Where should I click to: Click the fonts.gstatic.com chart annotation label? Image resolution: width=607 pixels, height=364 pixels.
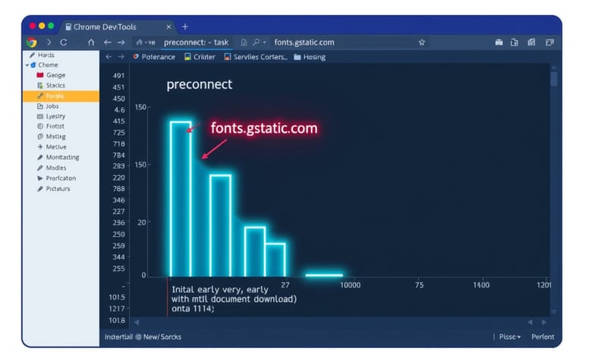click(264, 128)
